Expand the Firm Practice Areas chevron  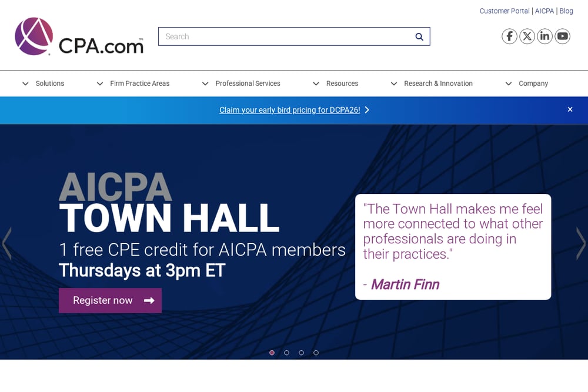coord(100,83)
